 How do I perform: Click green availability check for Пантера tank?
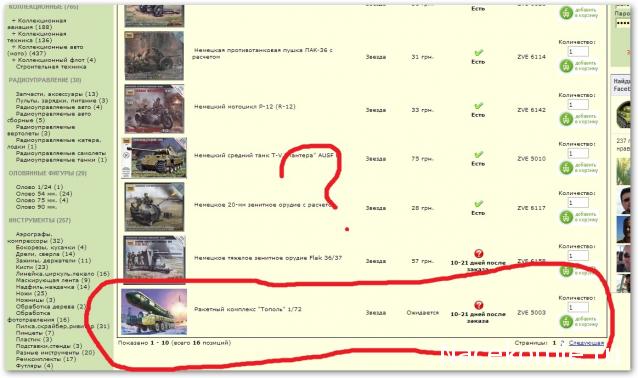pyautogui.click(x=478, y=155)
